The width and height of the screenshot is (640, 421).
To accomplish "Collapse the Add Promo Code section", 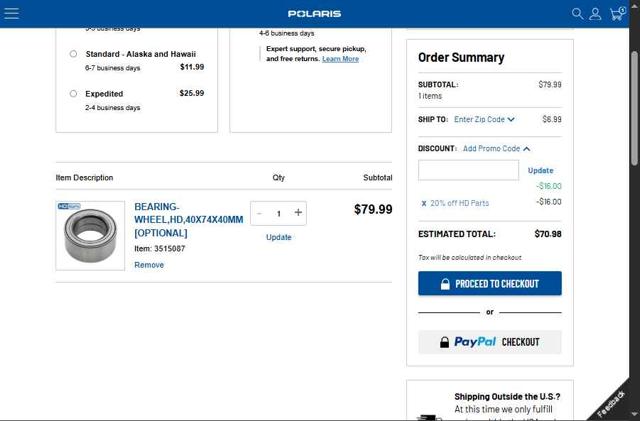I will 496,149.
